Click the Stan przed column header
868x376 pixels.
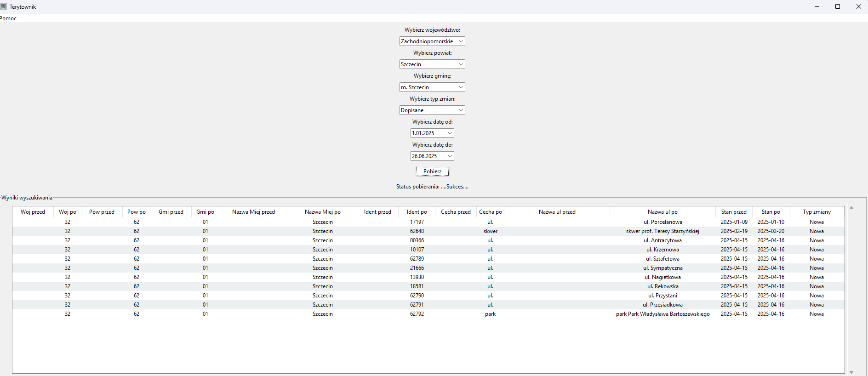734,212
